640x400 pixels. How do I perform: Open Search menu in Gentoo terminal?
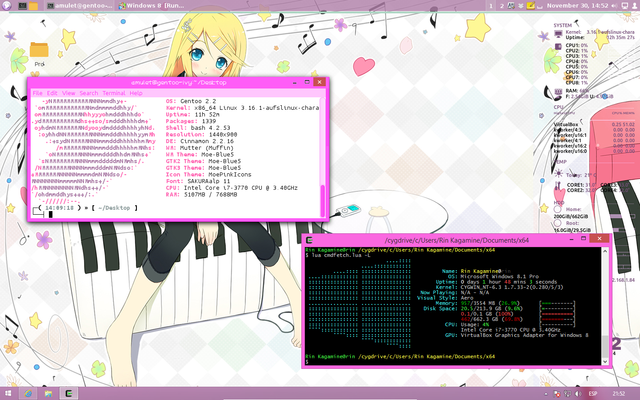tap(89, 93)
